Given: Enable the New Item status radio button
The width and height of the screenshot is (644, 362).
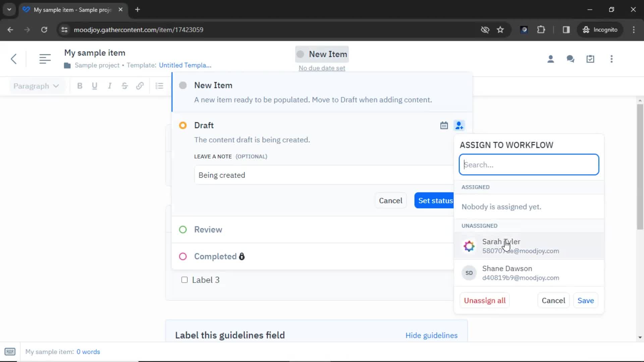Looking at the screenshot, I should (183, 85).
